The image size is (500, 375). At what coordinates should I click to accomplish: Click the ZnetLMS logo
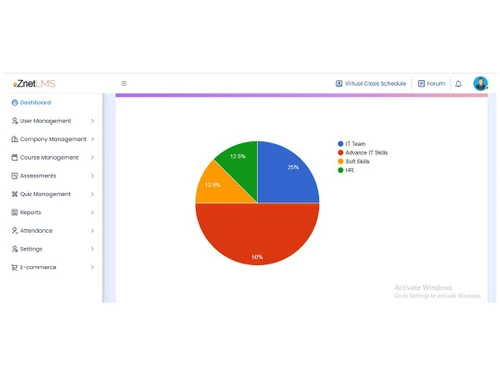(34, 84)
